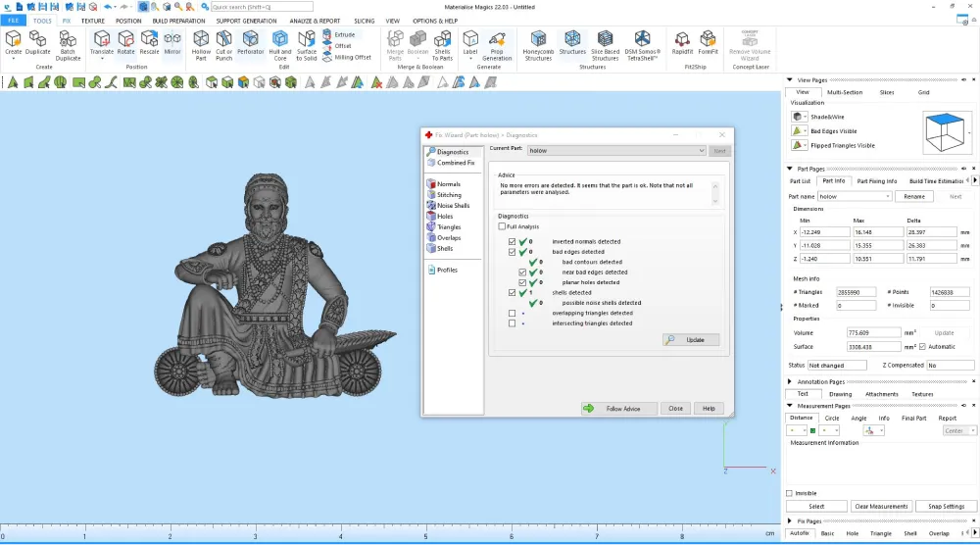
Task: Open the SUPPORT GENERATION ribbon tab
Action: click(246, 21)
